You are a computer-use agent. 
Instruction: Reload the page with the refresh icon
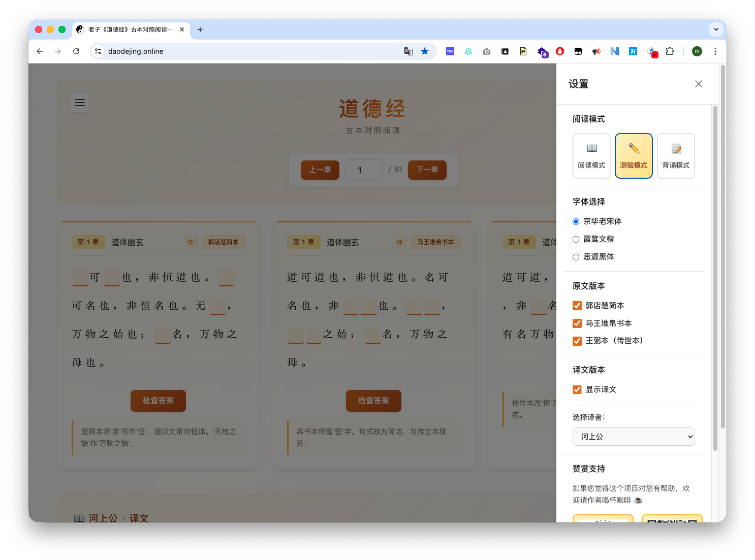(76, 51)
